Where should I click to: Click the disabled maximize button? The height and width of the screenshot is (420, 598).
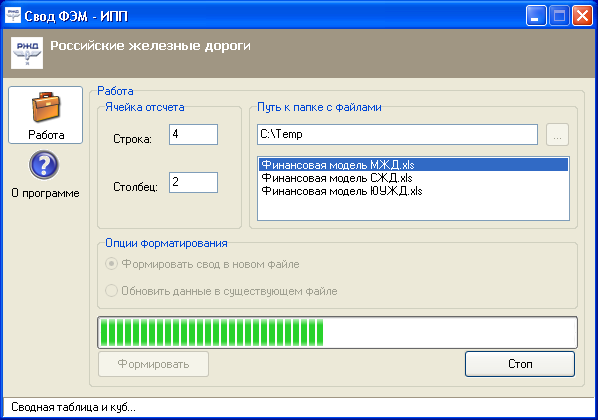[x=559, y=16]
